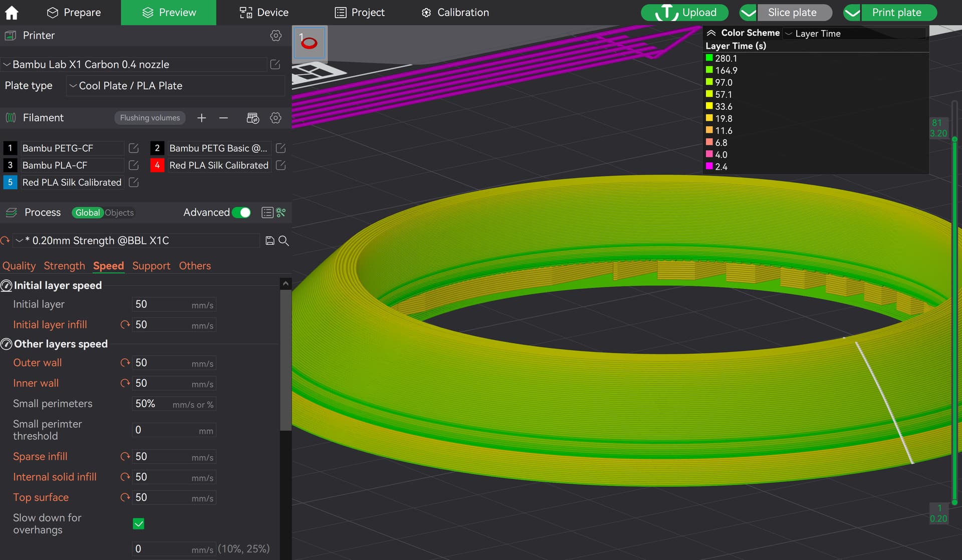Screen dimensions: 962x560
Task: Open the Project tab
Action: point(360,13)
